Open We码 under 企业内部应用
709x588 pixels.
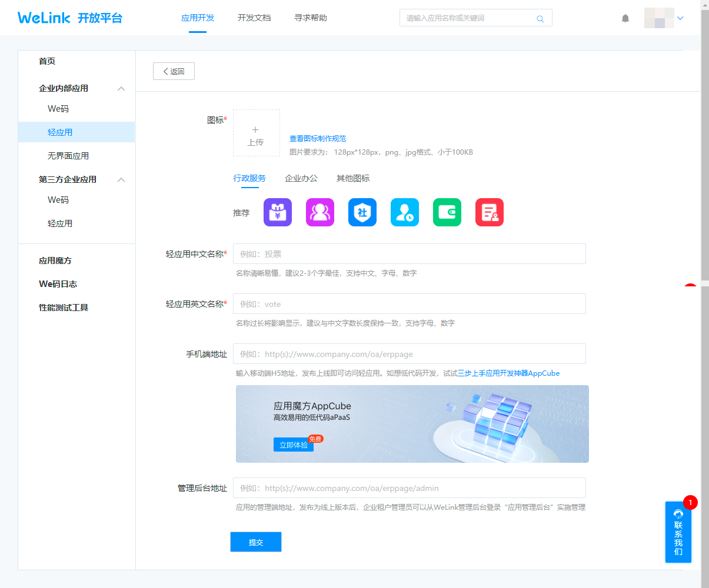58,109
